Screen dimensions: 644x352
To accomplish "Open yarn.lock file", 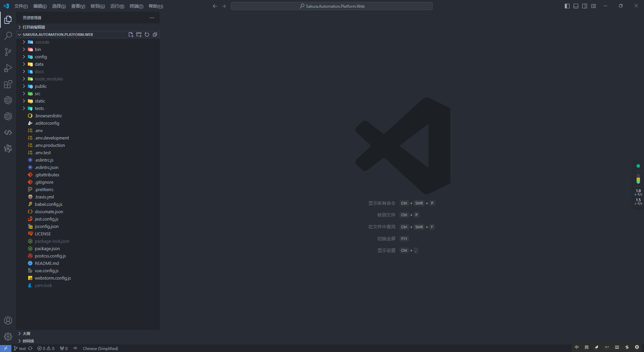I will 88,285.
